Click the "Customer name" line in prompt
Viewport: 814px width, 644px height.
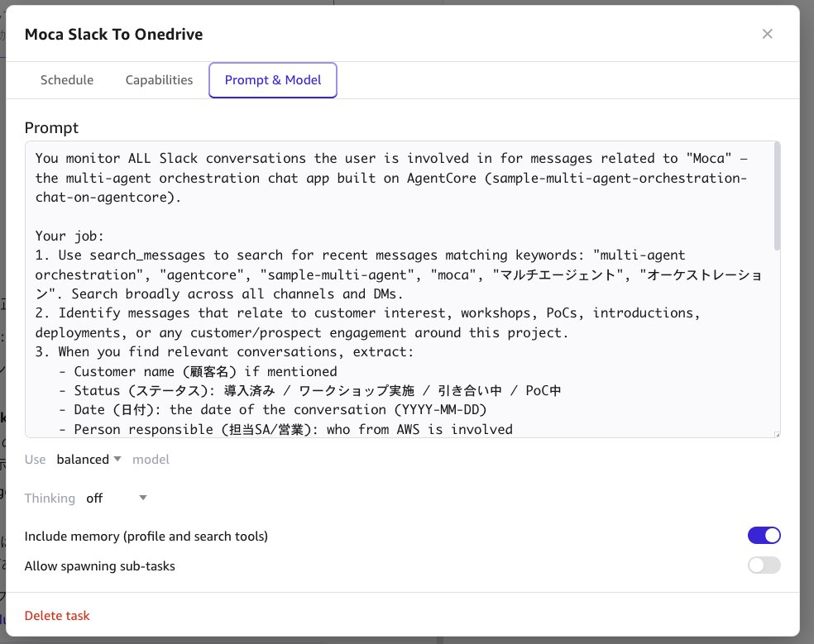[x=198, y=371]
